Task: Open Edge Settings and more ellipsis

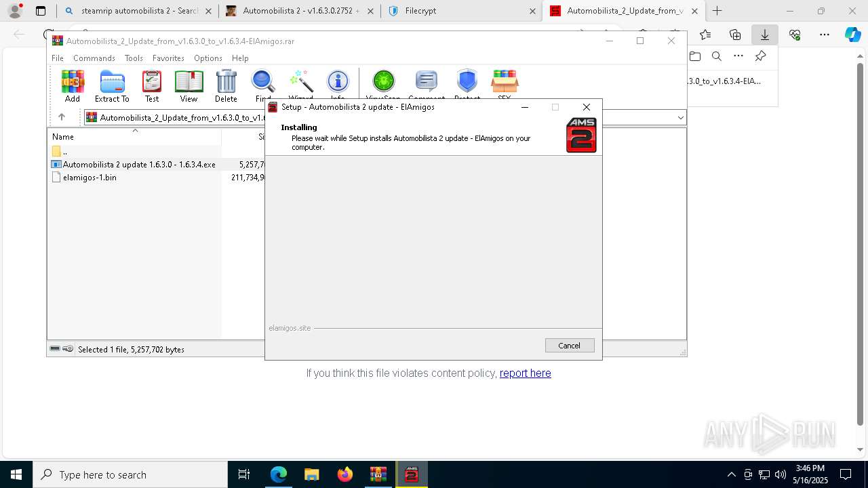Action: (x=825, y=35)
